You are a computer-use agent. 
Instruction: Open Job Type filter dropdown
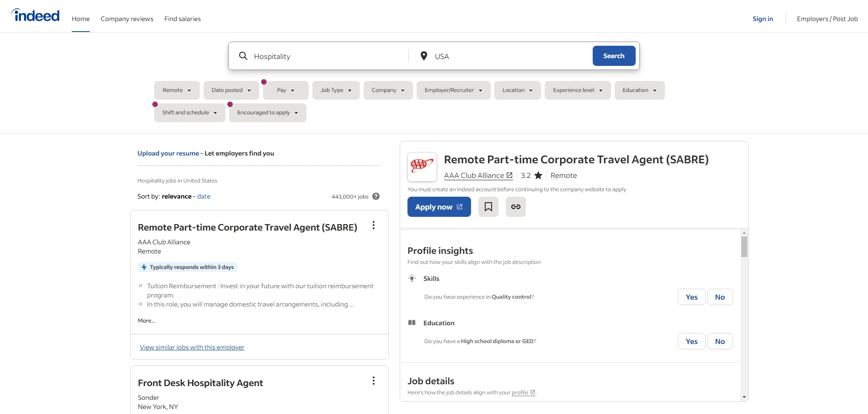click(336, 90)
